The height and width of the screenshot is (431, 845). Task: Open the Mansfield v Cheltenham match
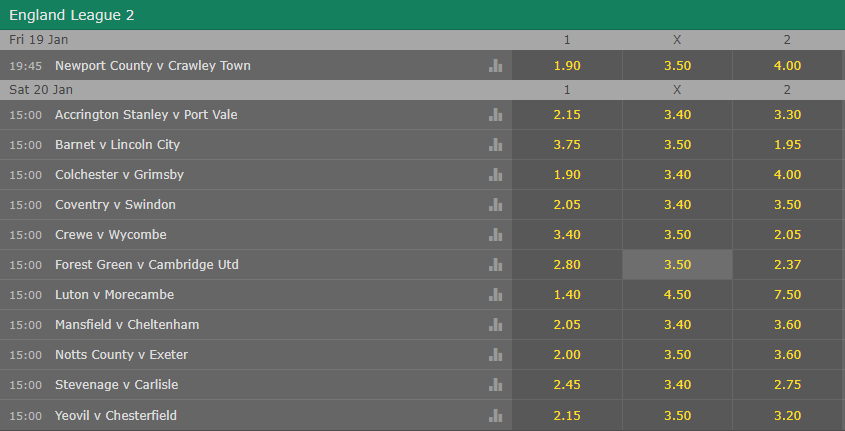127,325
